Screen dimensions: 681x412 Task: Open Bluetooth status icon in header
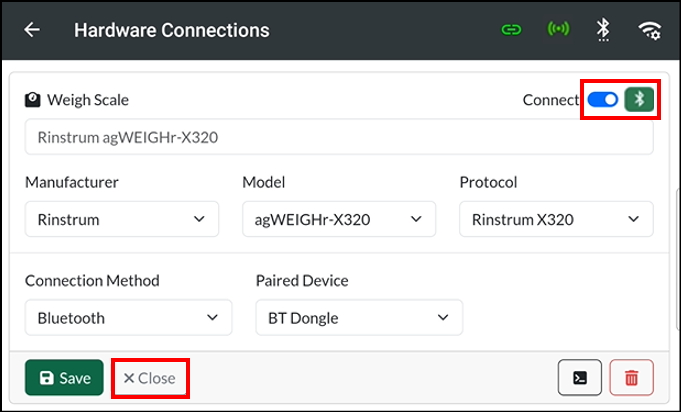click(603, 30)
